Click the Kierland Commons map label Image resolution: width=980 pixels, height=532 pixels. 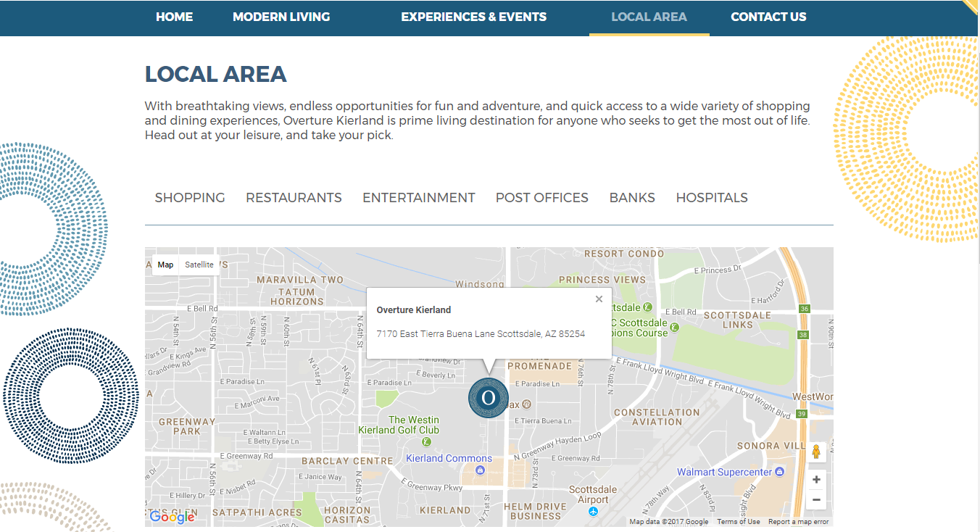449,459
